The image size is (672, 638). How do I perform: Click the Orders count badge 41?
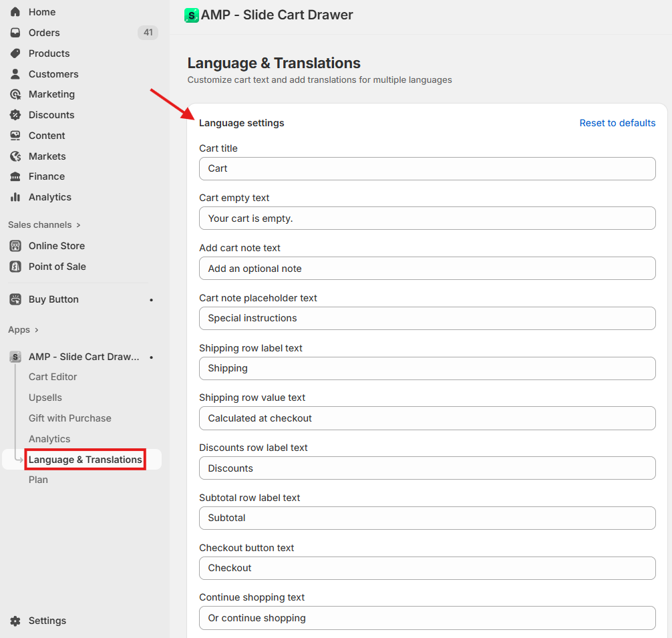(x=148, y=33)
